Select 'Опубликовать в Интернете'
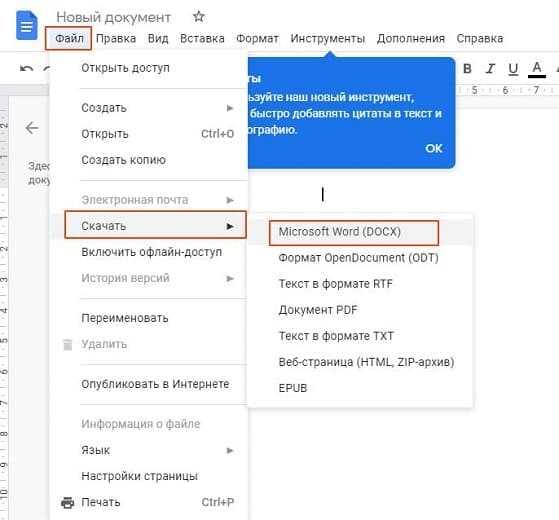 click(149, 384)
